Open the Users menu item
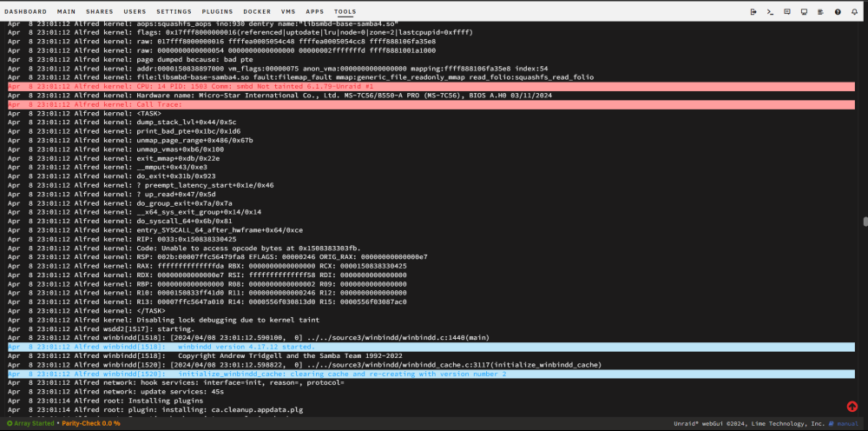Image resolution: width=868 pixels, height=431 pixels. tap(135, 11)
